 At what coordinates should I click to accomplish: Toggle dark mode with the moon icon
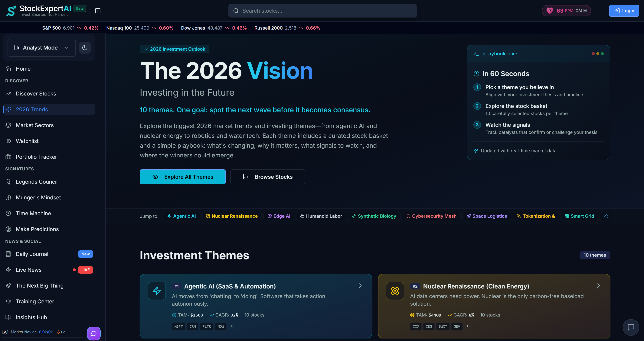pos(85,47)
